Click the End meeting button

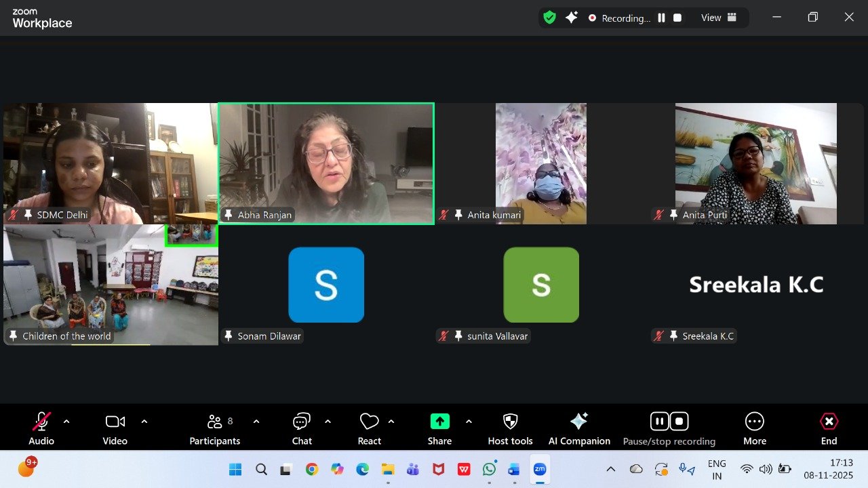click(829, 428)
